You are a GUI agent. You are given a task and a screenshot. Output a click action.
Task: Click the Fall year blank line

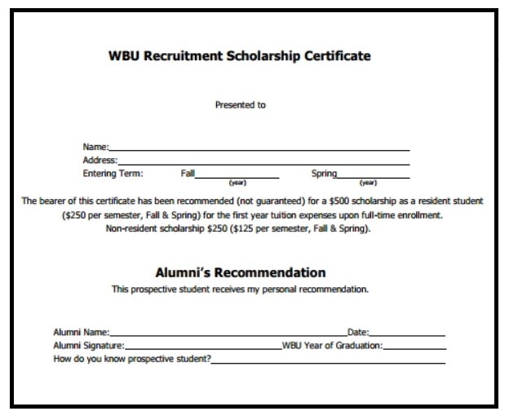(237, 174)
